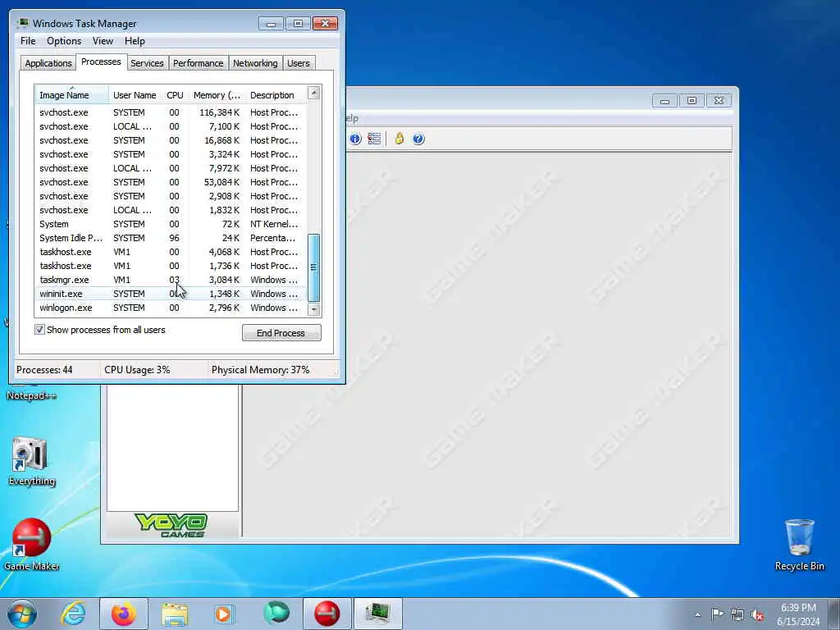The width and height of the screenshot is (840, 630).
Task: Open the Options menu in Task Manager
Action: (64, 41)
